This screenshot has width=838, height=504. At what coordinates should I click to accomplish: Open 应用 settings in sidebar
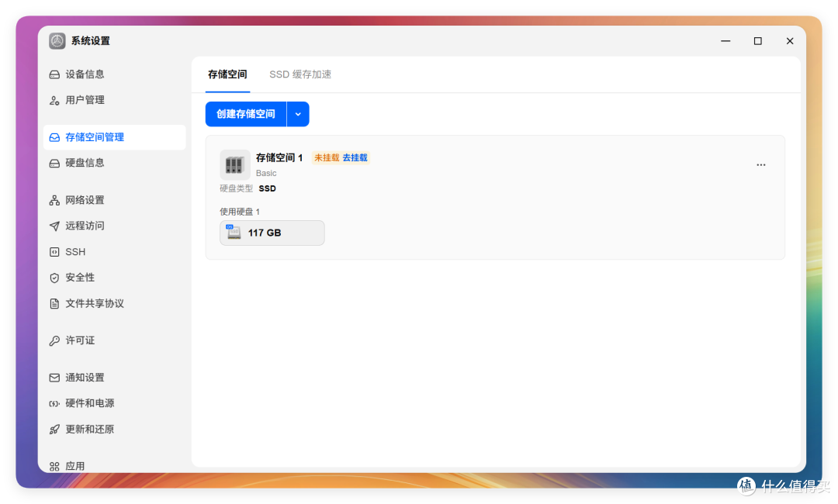point(114,465)
